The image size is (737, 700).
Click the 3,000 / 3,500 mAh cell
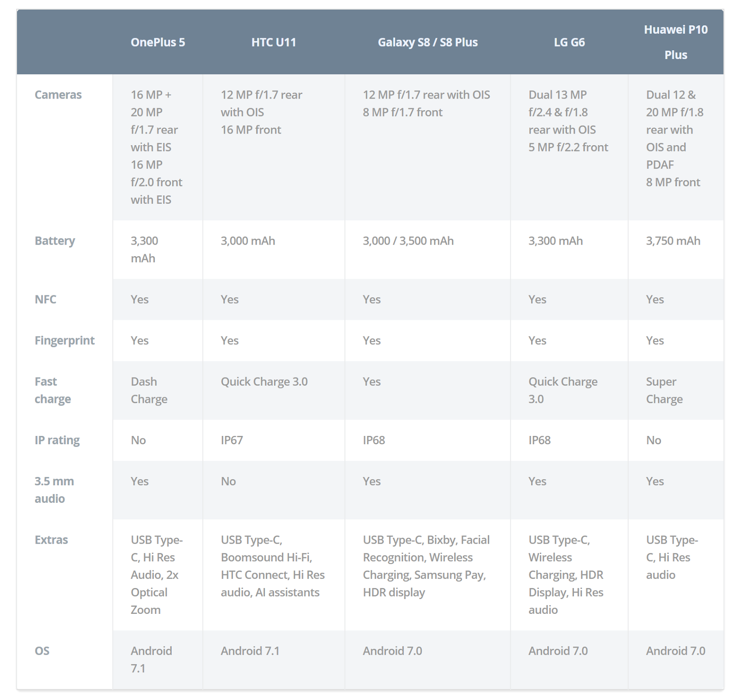(x=408, y=241)
